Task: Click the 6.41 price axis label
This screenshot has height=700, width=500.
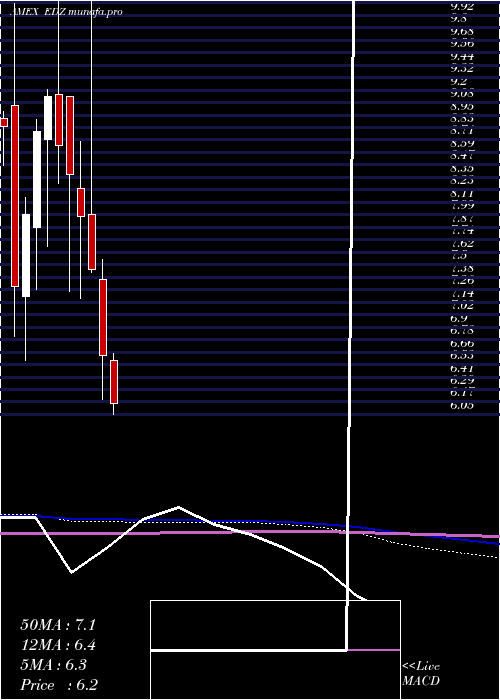Action: pyautogui.click(x=462, y=369)
